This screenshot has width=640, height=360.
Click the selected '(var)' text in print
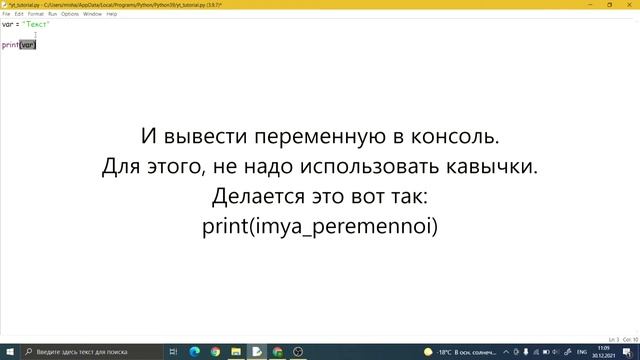tap(28, 45)
